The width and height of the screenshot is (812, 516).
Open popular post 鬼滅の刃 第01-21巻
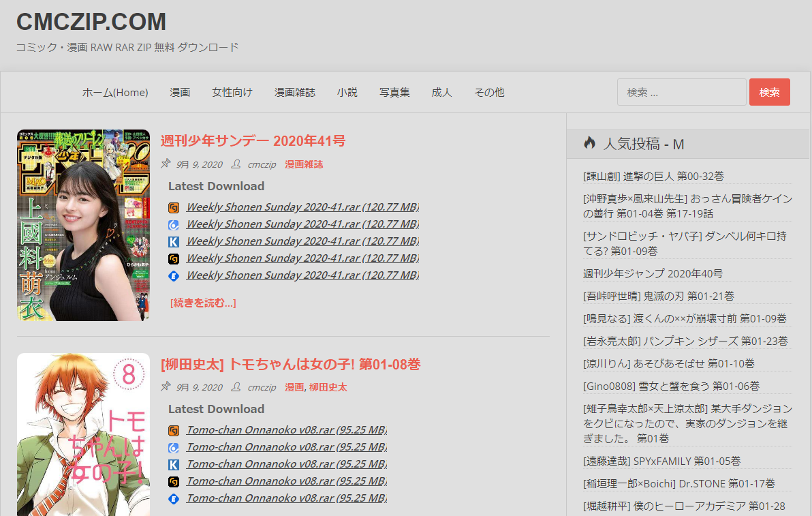tap(659, 296)
